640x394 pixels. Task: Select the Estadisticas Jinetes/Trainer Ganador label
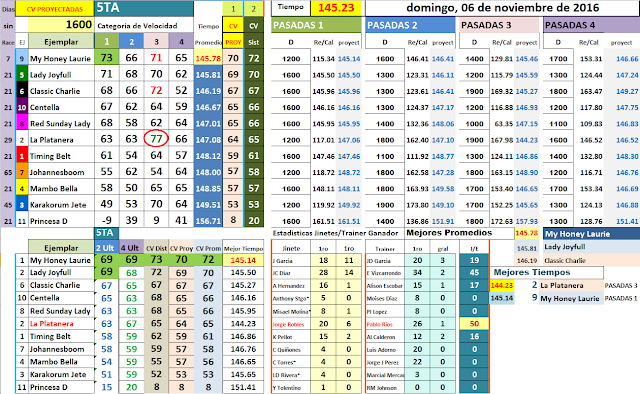pyautogui.click(x=335, y=233)
